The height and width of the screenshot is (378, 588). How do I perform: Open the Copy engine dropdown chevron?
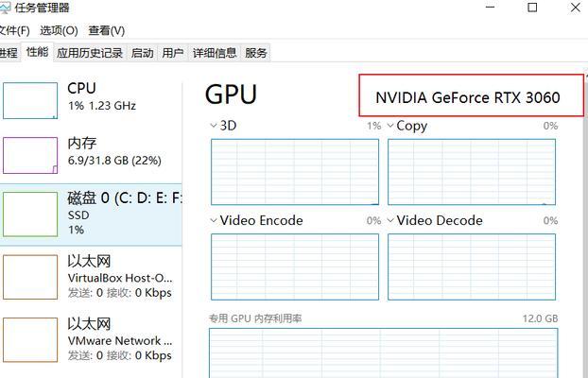tap(389, 126)
